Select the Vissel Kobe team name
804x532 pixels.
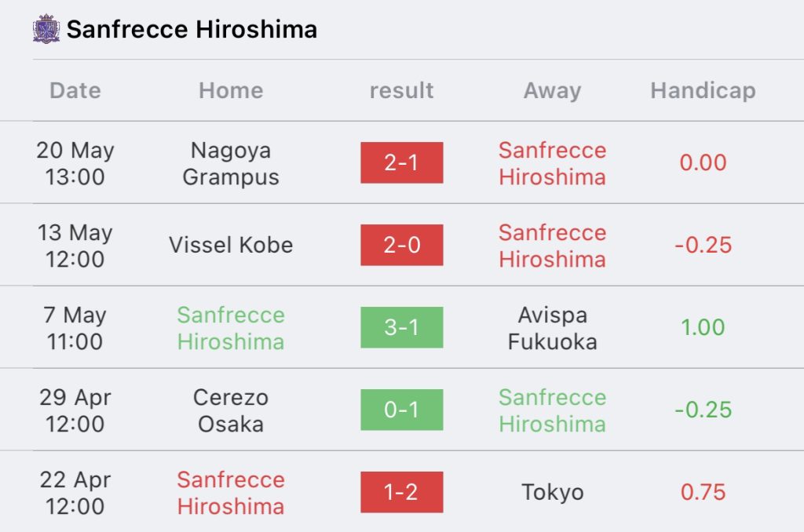[x=231, y=245]
